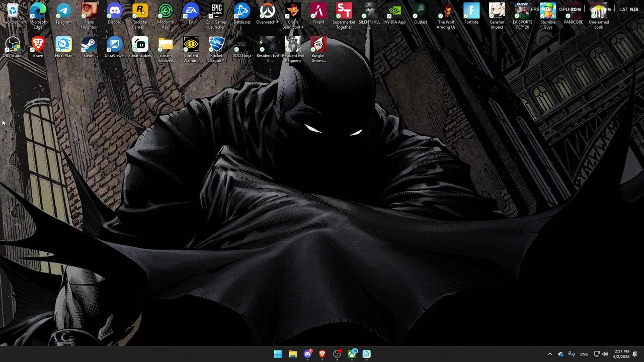The height and width of the screenshot is (362, 644).
Task: Select the Telegram desktop icon
Action: point(63,14)
